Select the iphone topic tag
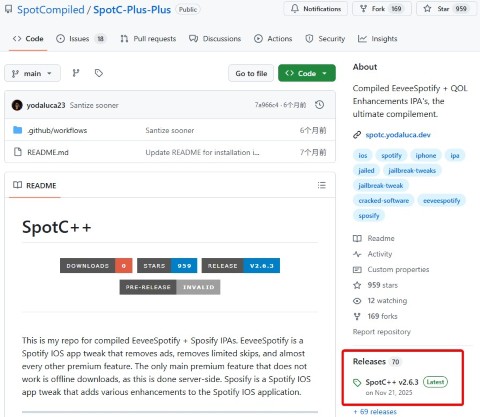The height and width of the screenshot is (417, 480). pyautogui.click(x=426, y=155)
